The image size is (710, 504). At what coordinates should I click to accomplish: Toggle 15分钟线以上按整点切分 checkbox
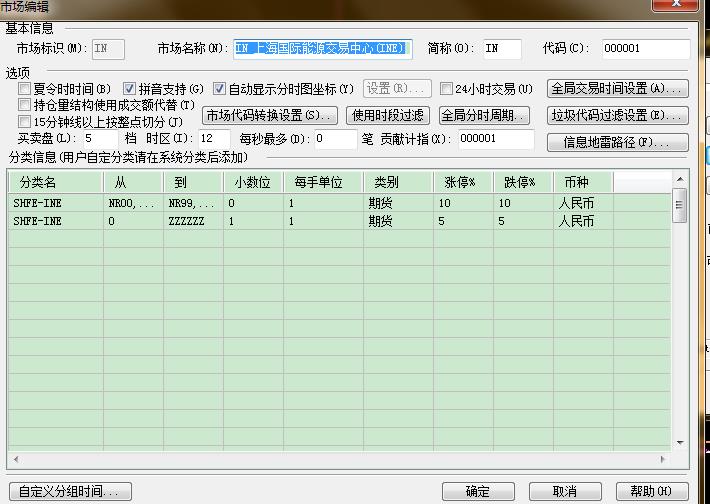25,122
